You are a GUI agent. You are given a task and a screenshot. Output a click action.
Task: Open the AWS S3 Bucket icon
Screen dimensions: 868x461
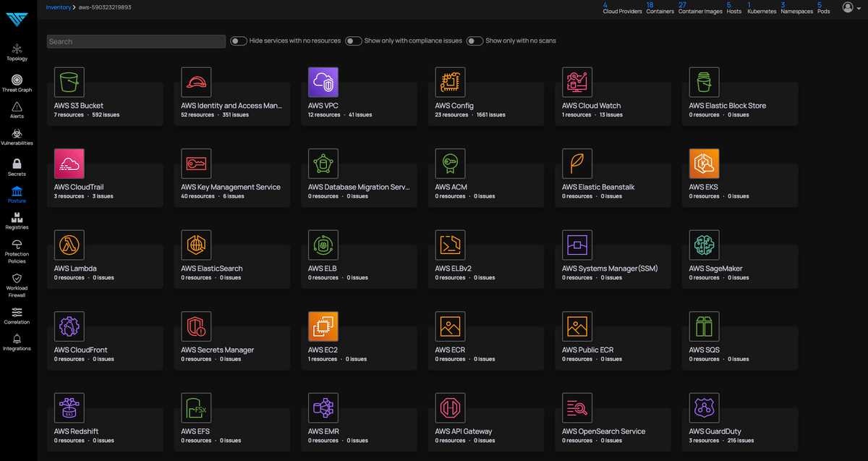[x=69, y=83]
